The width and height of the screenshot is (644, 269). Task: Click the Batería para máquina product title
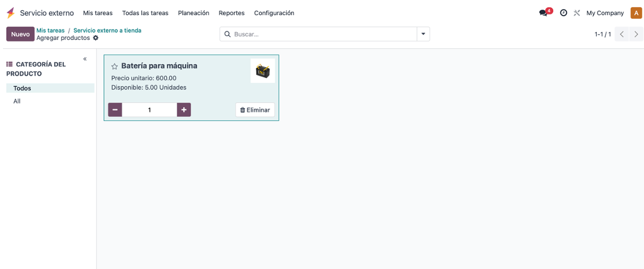point(160,66)
